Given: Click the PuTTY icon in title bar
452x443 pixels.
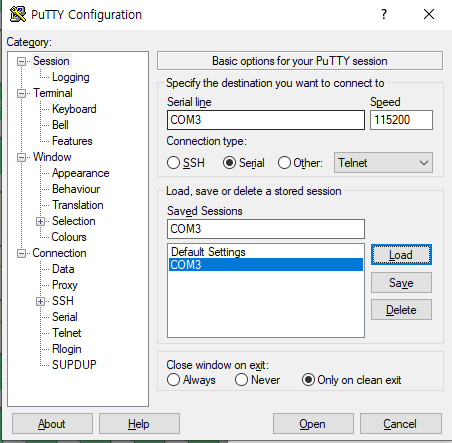Looking at the screenshot, I should coord(18,14).
